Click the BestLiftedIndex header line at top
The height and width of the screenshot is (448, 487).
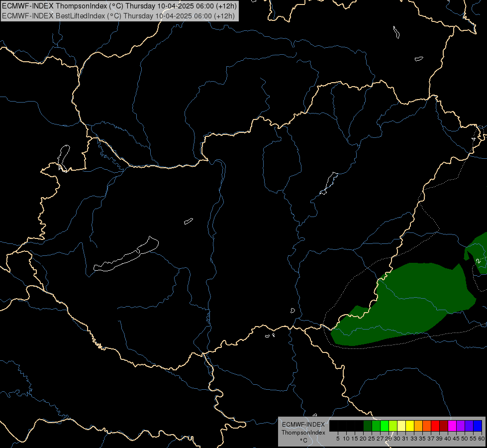click(118, 16)
